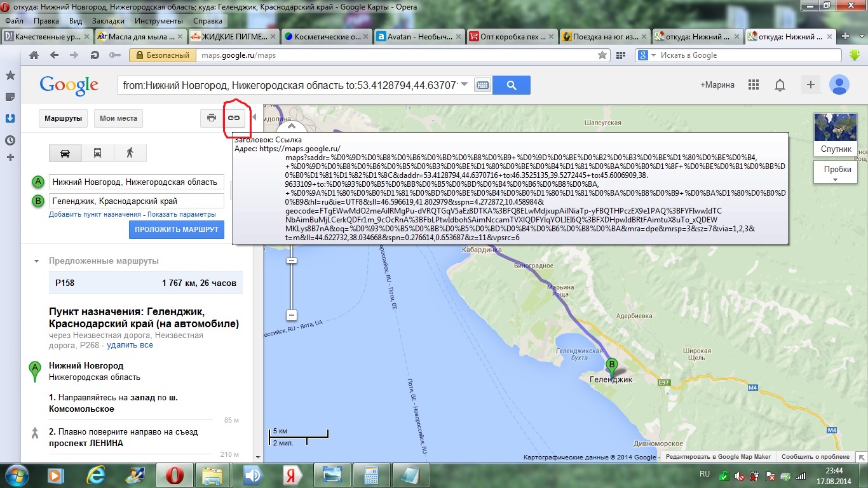Click the map zoom slider handle
Screen dimensions: 868x488
click(292, 260)
